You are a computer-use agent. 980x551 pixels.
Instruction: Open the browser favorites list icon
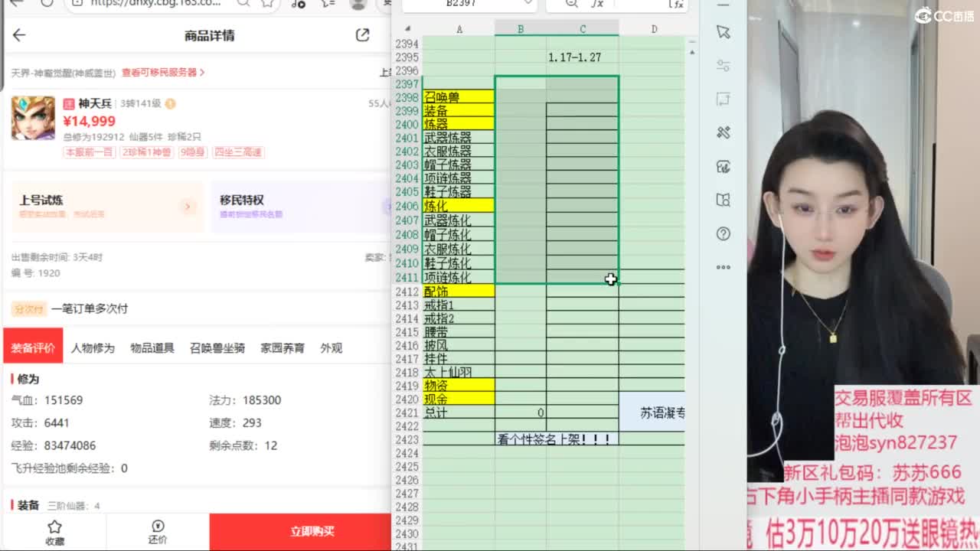327,4
